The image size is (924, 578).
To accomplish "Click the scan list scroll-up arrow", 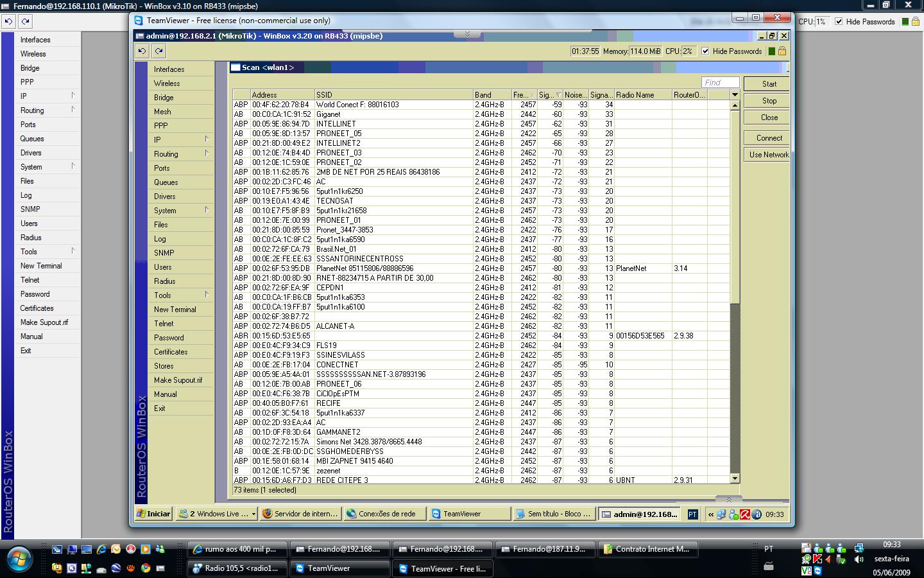I will 735,105.
